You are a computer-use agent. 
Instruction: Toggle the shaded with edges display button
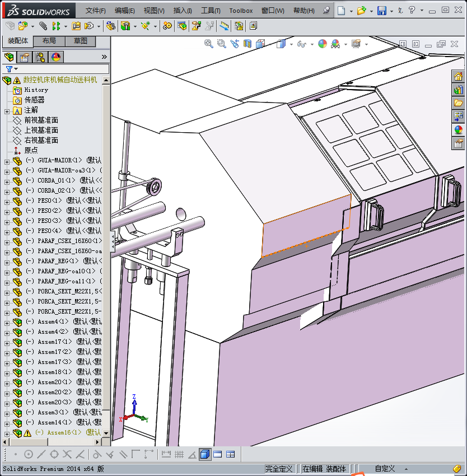point(205,454)
